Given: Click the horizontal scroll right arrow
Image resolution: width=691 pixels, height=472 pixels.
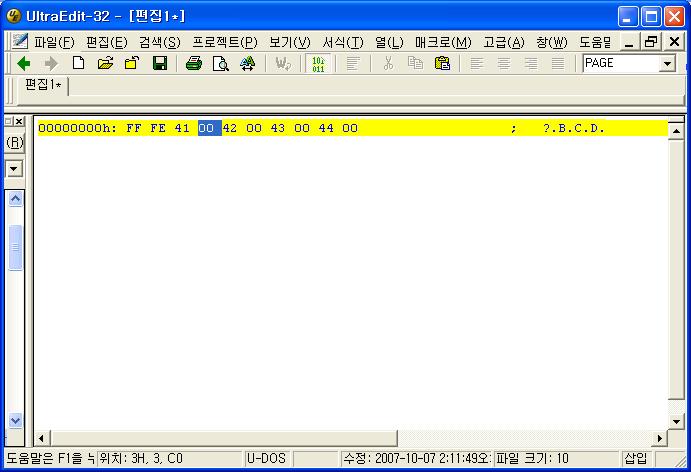Looking at the screenshot, I should [x=659, y=439].
